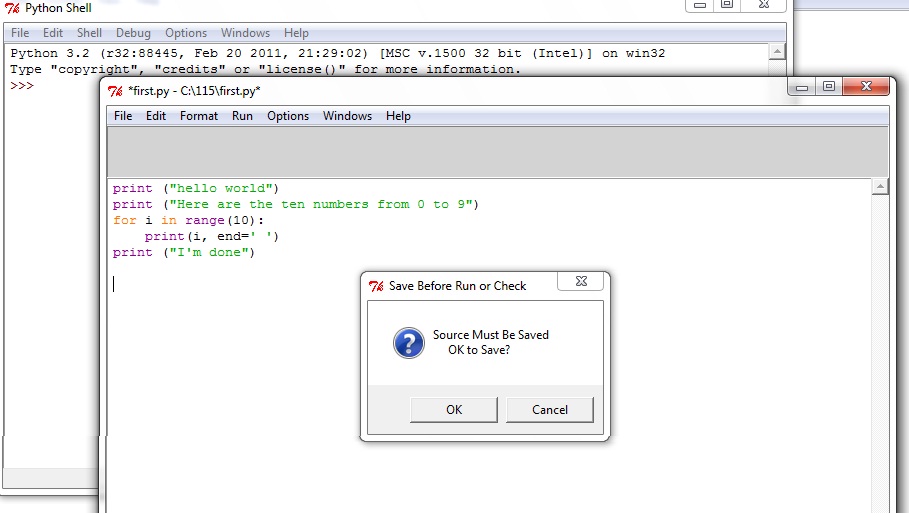Maximize the Python Shell window
Viewport: 909px width, 513px height.
tap(727, 5)
